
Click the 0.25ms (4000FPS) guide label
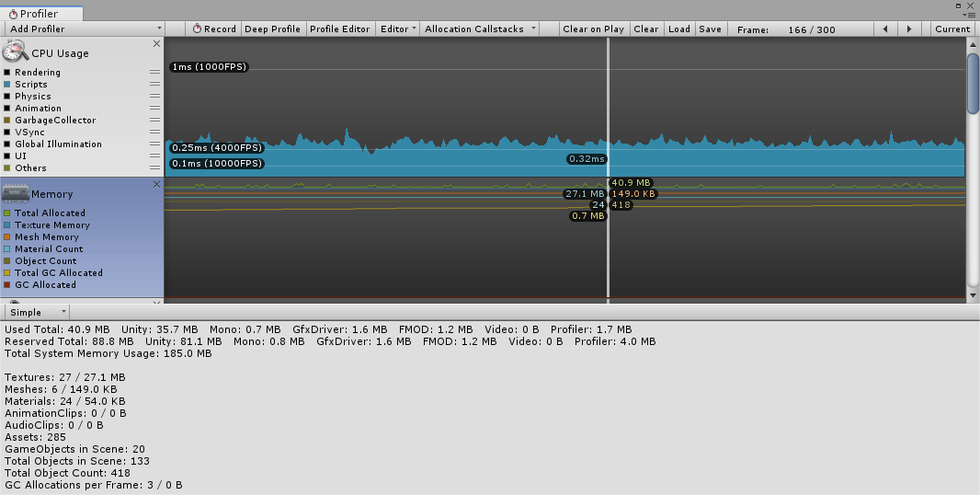pyautogui.click(x=217, y=148)
